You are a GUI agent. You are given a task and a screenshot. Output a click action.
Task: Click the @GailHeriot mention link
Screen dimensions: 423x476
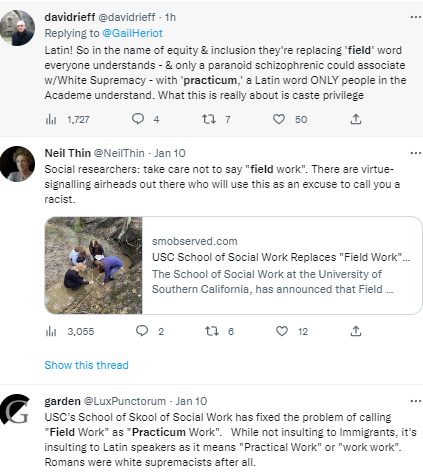[132, 33]
